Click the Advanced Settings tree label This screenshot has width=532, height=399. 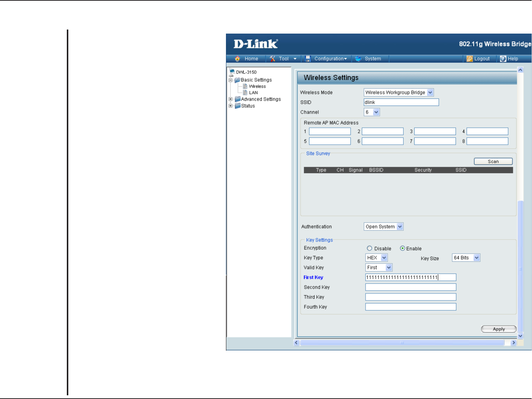(x=261, y=99)
